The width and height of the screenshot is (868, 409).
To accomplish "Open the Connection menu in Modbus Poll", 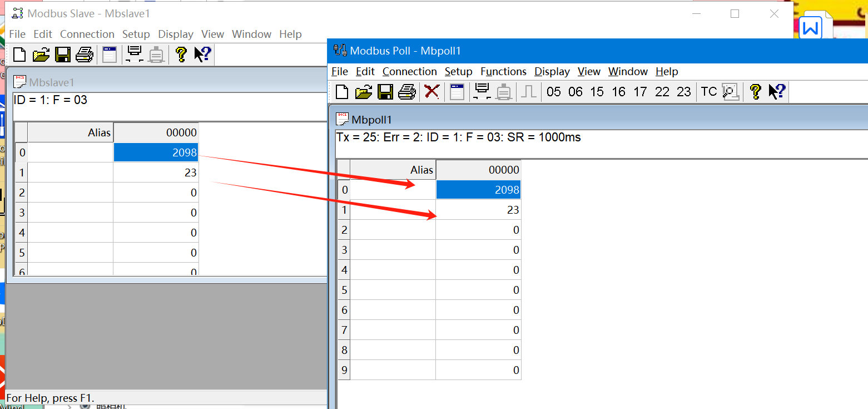I will 410,71.
